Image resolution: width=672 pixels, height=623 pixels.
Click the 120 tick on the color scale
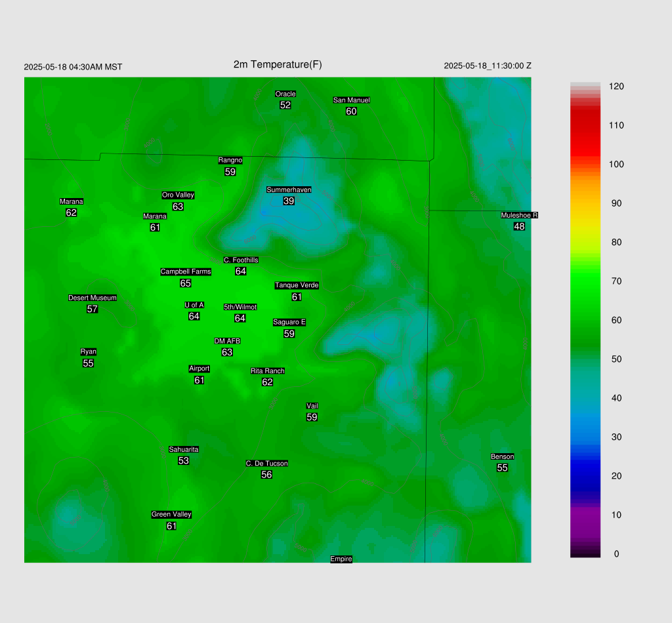(x=616, y=87)
